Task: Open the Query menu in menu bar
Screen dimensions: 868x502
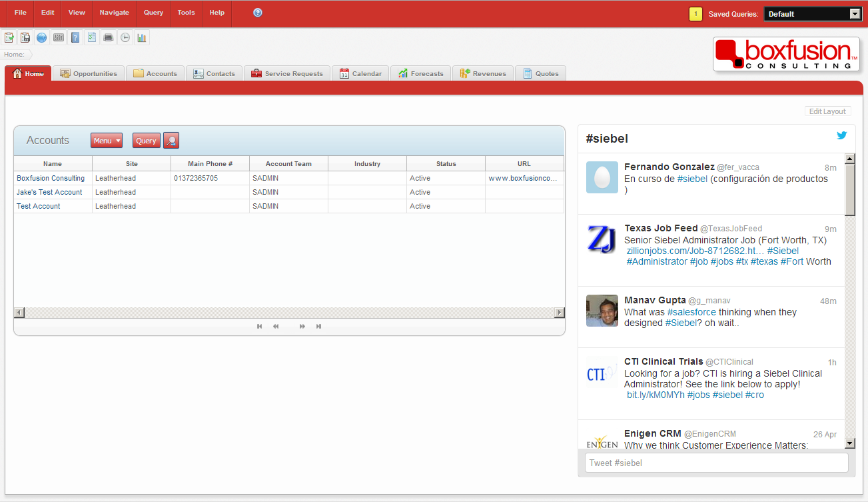Action: tap(153, 13)
